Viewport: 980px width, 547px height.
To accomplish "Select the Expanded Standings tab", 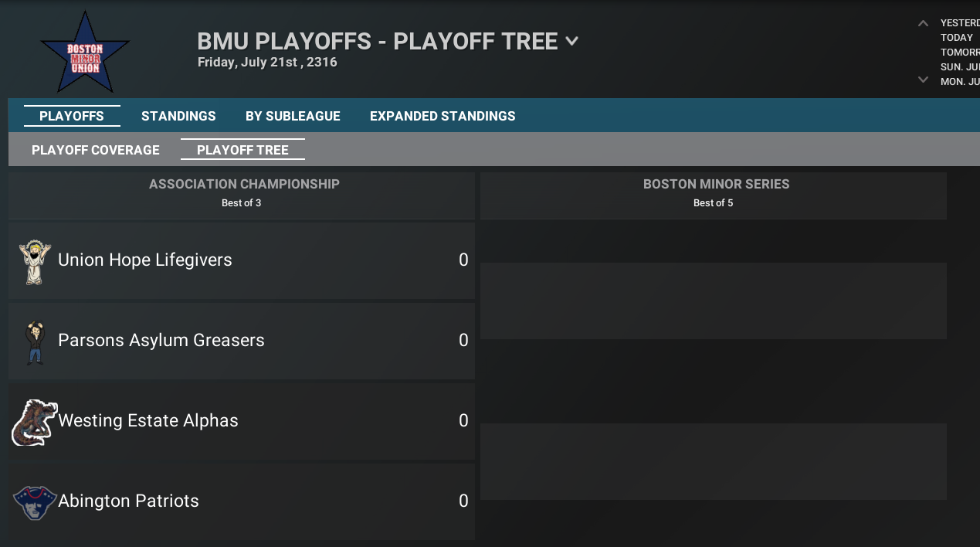I will point(443,116).
